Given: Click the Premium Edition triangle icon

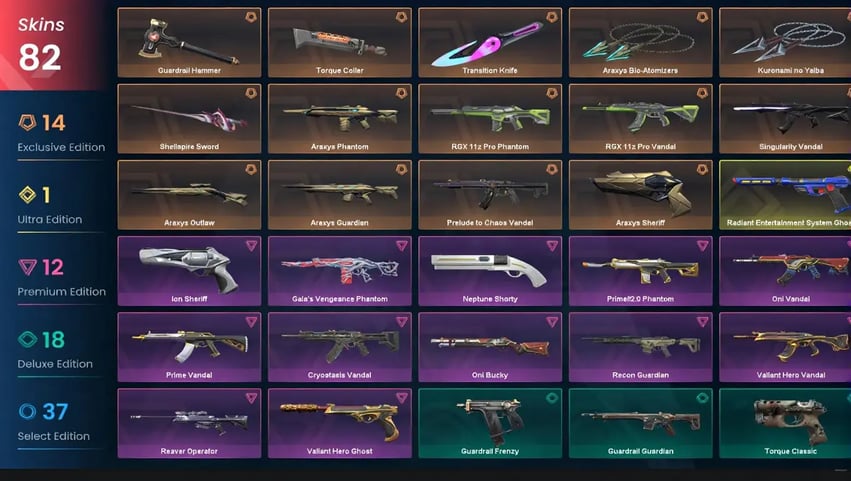Looking at the screenshot, I should pos(28,267).
